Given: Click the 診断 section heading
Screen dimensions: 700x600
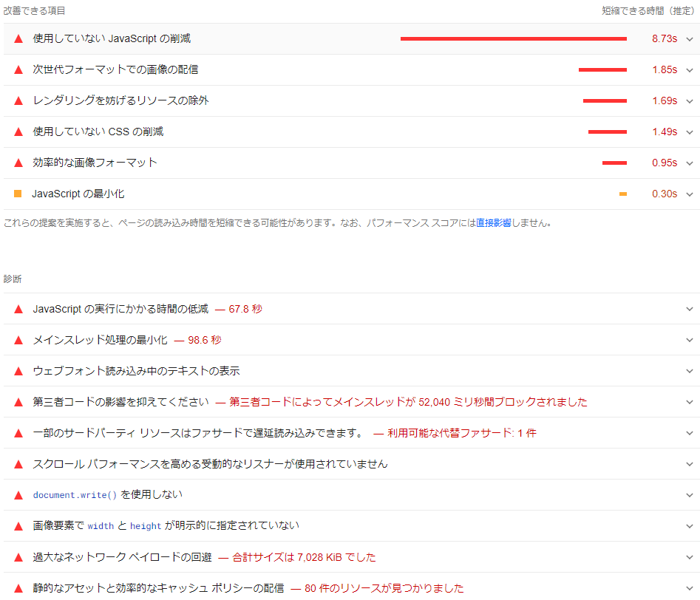Looking at the screenshot, I should (13, 279).
